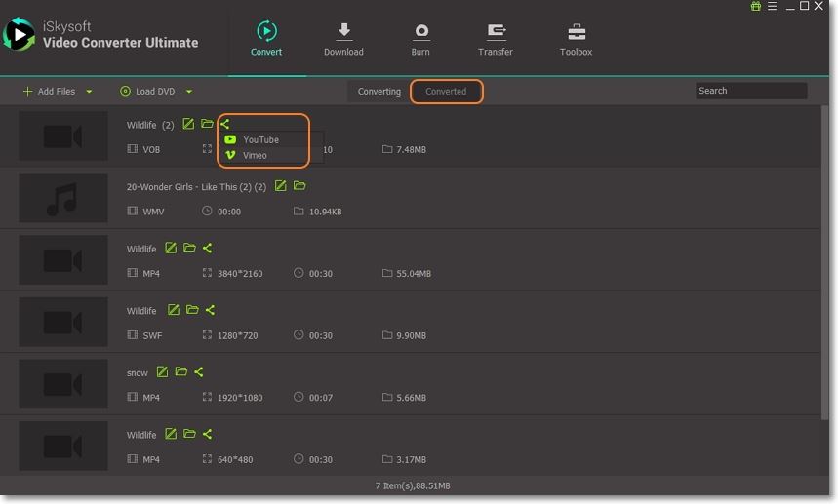Expand the Load DVD dropdown arrow
838x504 pixels.
(x=189, y=92)
